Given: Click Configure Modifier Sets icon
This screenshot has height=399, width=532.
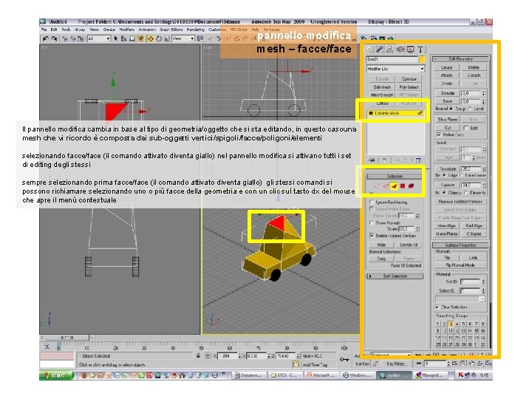Looking at the screenshot, I should pyautogui.click(x=418, y=160).
